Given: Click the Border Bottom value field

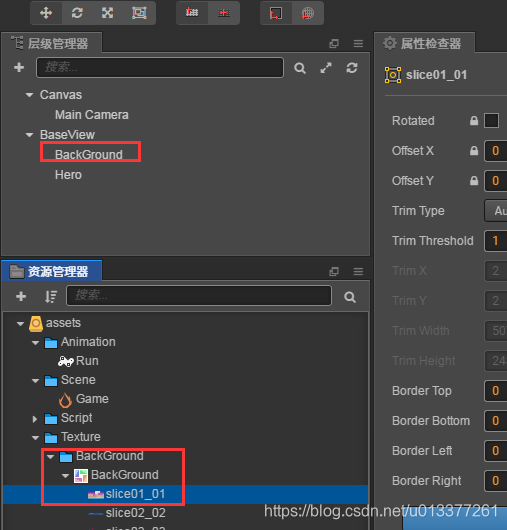Looking at the screenshot, I should point(496,421).
